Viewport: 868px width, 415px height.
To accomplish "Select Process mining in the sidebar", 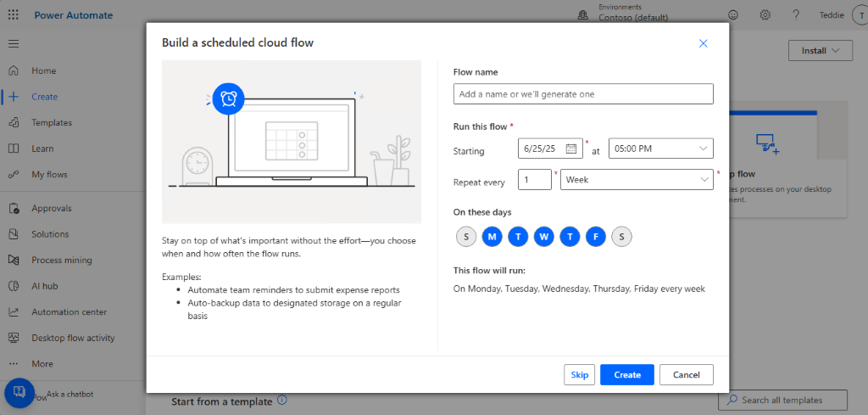I will coord(61,260).
